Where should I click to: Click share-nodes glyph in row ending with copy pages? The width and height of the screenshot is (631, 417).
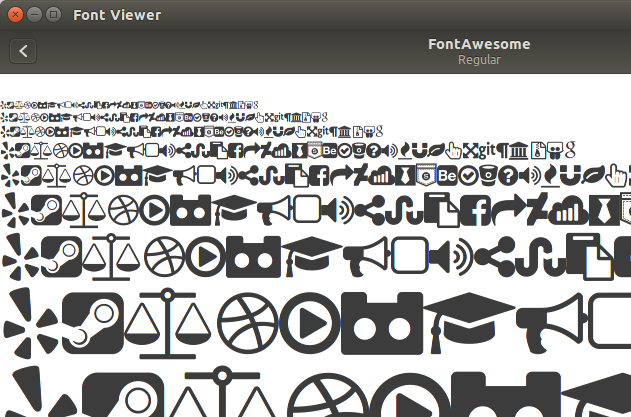coord(495,256)
